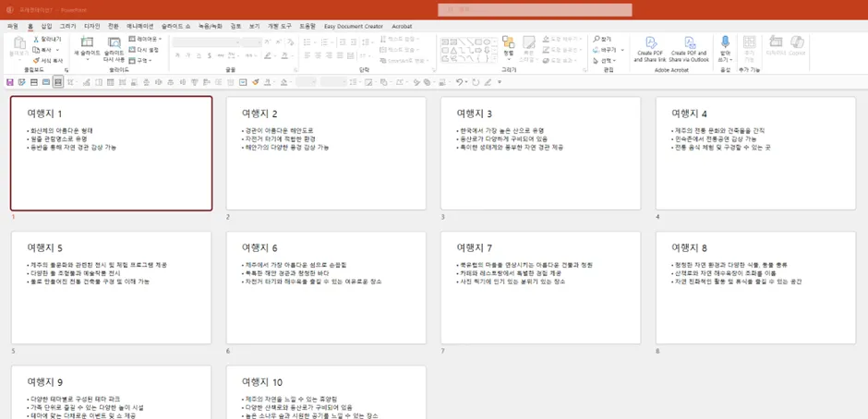Open the customize quick access toolbar arrow
868x419 pixels.
(500, 82)
